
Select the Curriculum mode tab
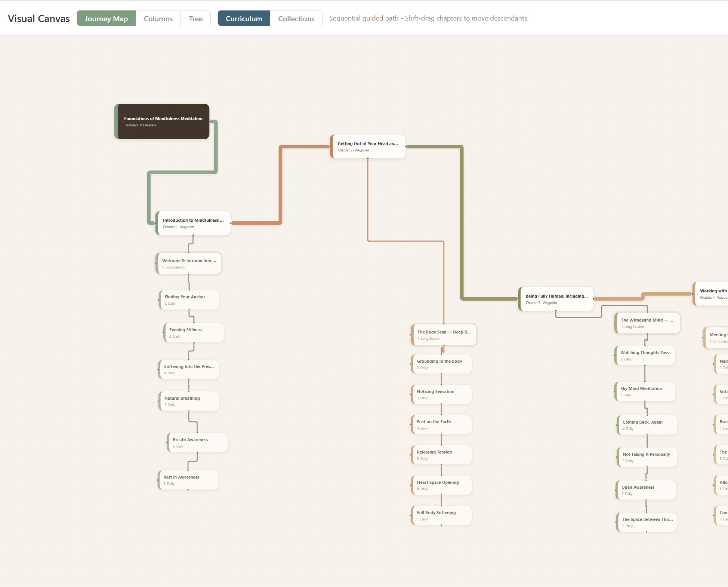(x=244, y=19)
